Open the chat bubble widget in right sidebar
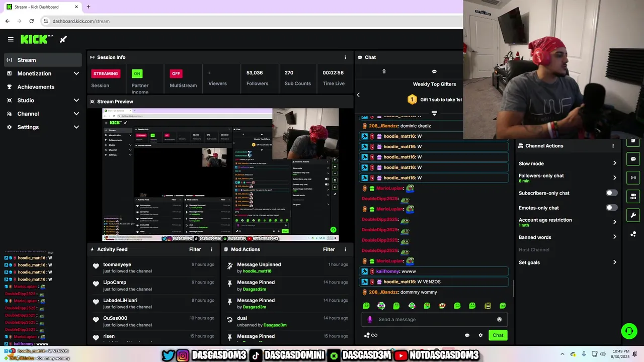 633,159
